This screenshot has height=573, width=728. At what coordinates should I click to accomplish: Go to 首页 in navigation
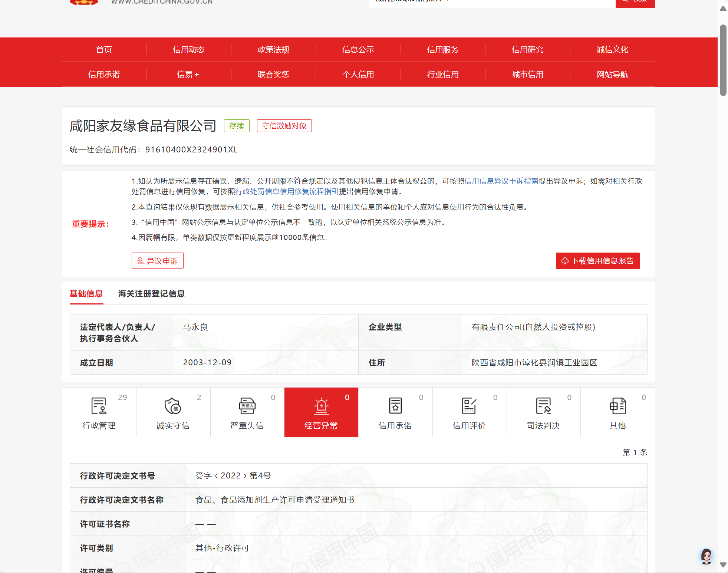tap(104, 50)
